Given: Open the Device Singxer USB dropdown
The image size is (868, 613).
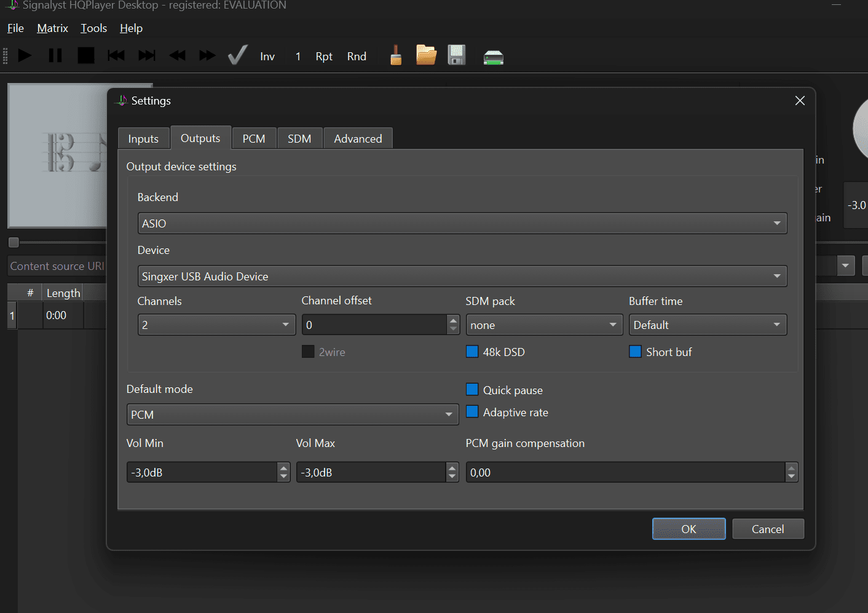Looking at the screenshot, I should tap(462, 276).
